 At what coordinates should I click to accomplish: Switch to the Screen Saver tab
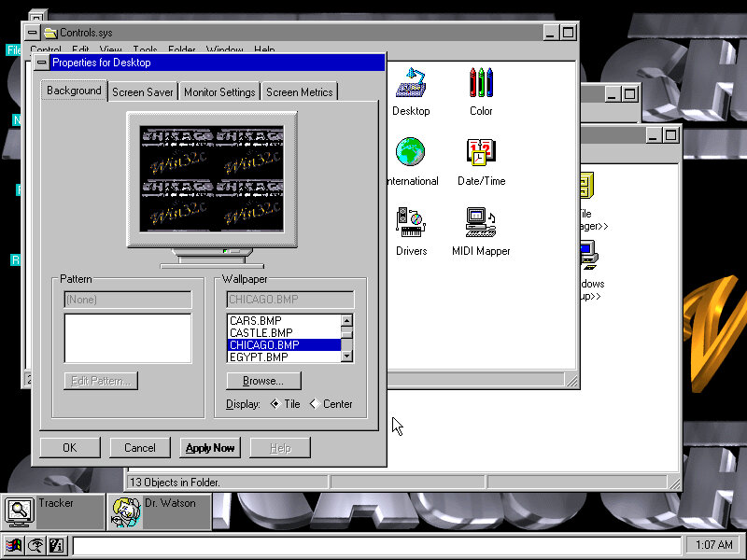click(x=143, y=92)
